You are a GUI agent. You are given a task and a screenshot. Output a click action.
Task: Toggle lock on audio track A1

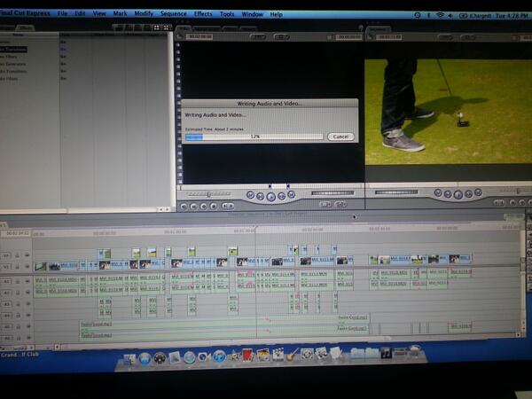[x=18, y=281]
